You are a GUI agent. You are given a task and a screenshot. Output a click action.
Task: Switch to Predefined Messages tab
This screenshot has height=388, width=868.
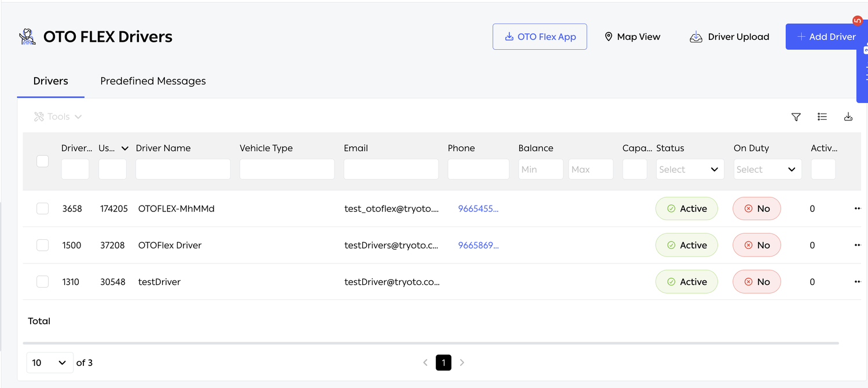pyautogui.click(x=153, y=81)
